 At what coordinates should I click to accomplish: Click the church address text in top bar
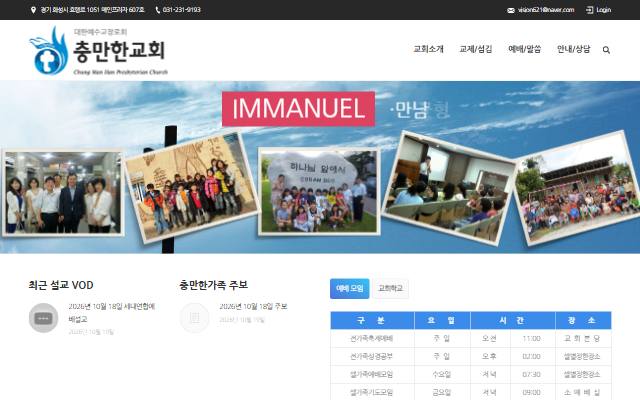(x=93, y=10)
